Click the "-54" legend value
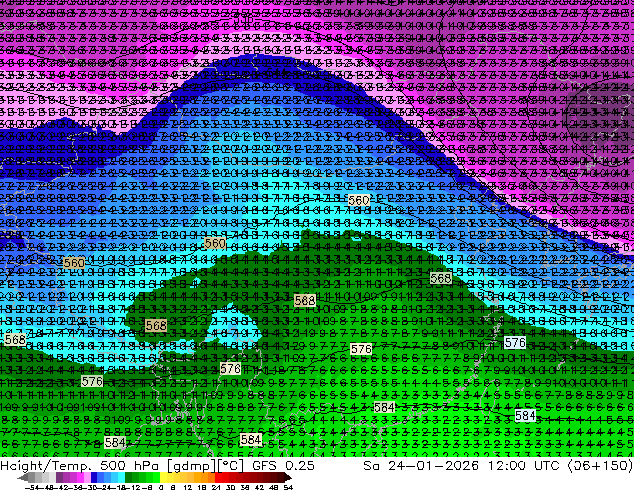 point(32,488)
